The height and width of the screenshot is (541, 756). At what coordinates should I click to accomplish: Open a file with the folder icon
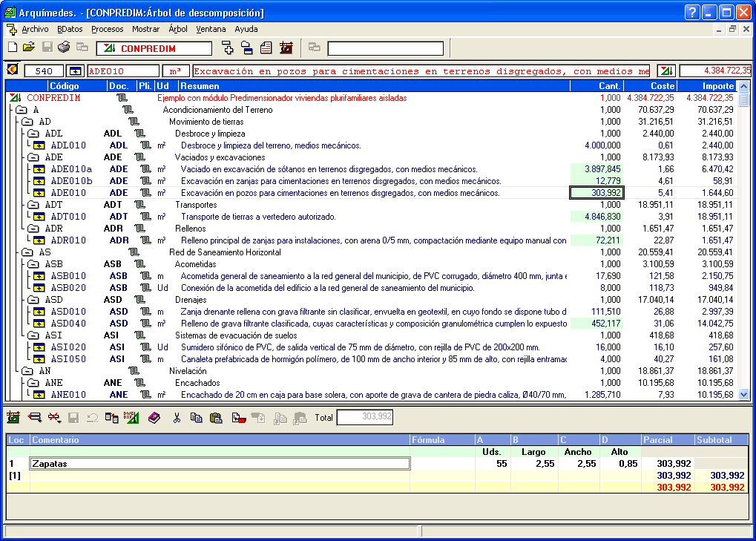(x=29, y=47)
